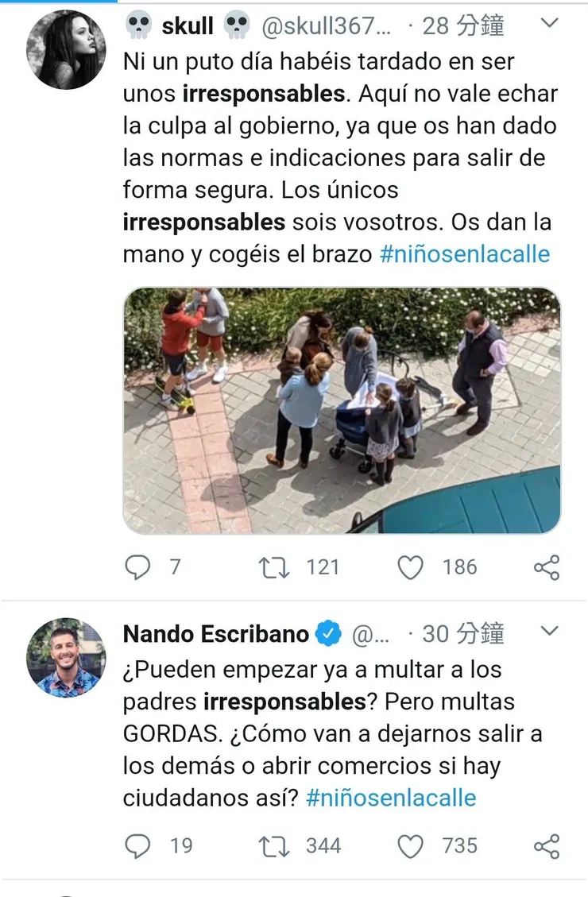Image resolution: width=588 pixels, height=897 pixels.
Task: Open #niñosenlacalle hashtag in skull's tweet
Action: 465,254
